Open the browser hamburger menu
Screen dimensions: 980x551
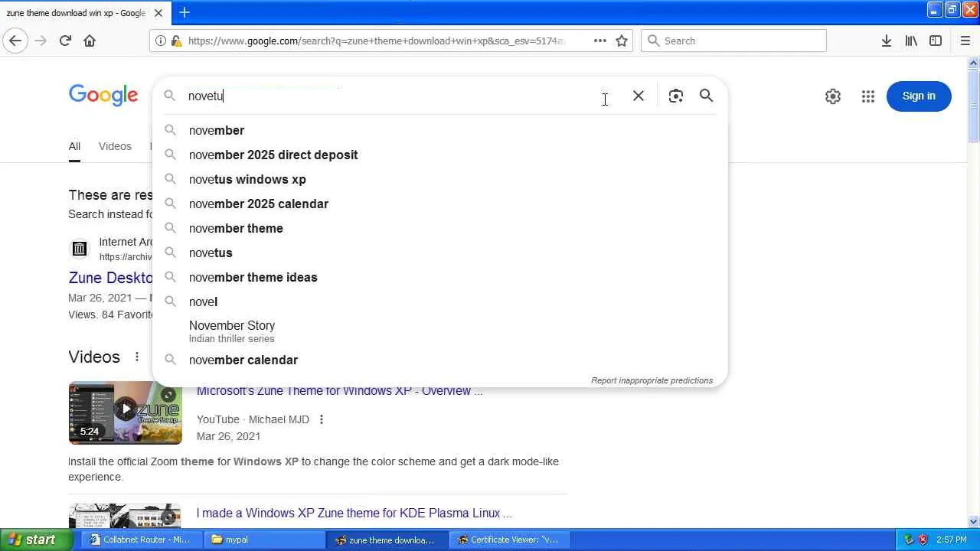(x=965, y=41)
